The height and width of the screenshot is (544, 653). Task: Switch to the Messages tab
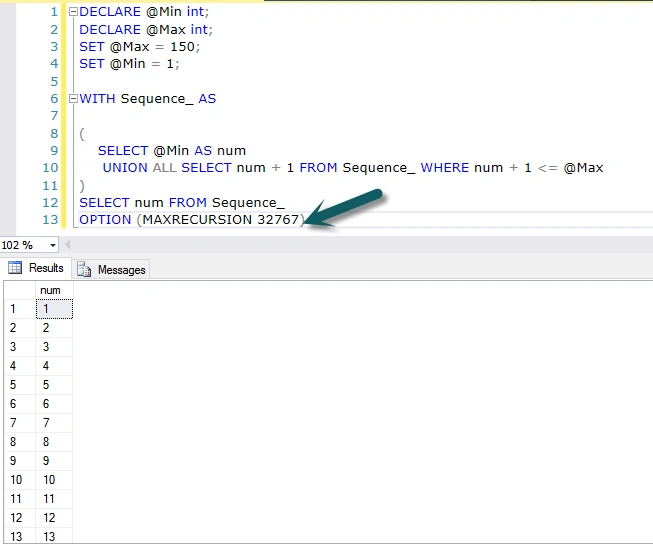(112, 270)
